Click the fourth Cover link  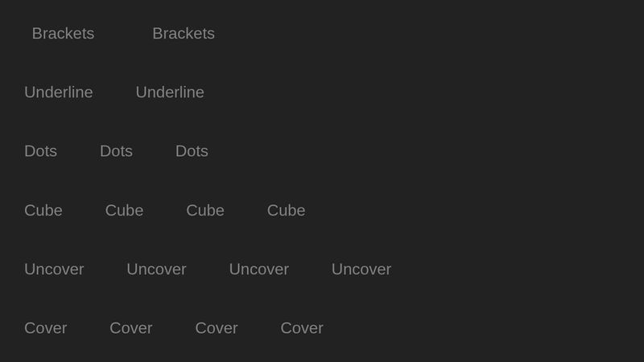pos(302,328)
